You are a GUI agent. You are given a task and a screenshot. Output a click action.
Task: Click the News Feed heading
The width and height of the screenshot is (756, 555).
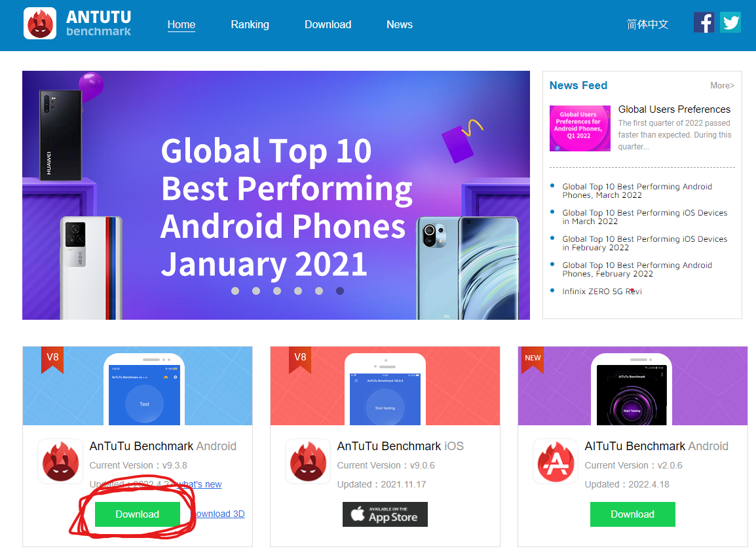click(x=578, y=85)
